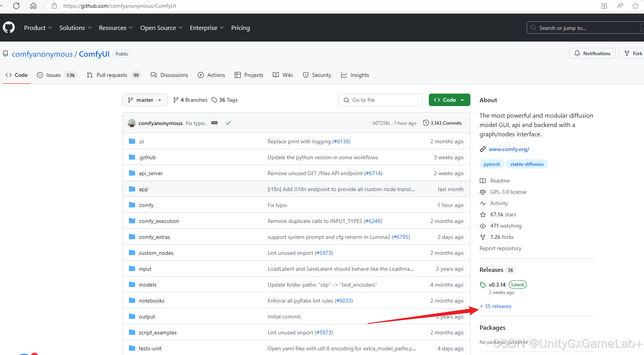Focus the Search or jump to field
644x355 pixels.
pyautogui.click(x=585, y=28)
